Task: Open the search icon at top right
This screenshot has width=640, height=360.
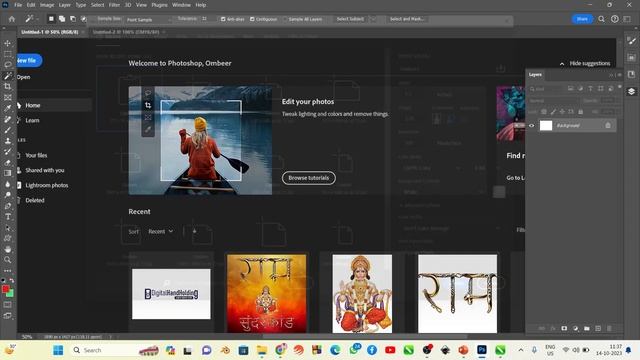Action: coord(601,19)
